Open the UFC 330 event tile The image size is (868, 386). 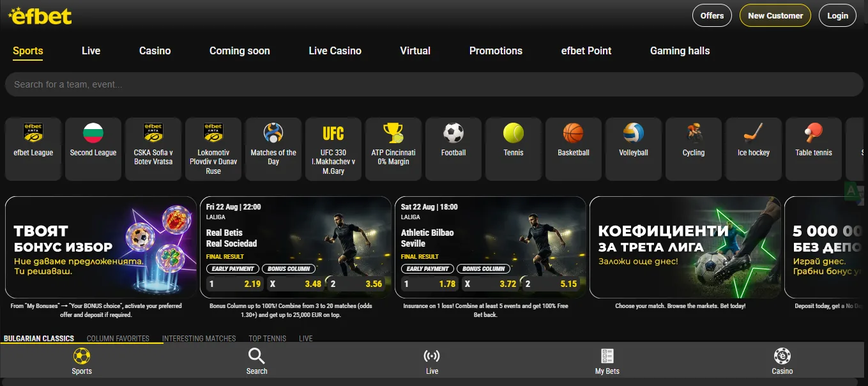click(333, 149)
